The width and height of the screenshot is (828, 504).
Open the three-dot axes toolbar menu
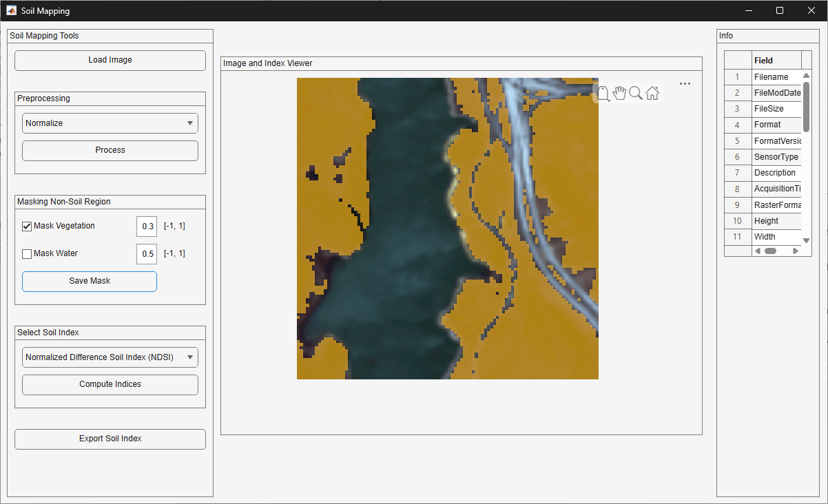(x=685, y=83)
